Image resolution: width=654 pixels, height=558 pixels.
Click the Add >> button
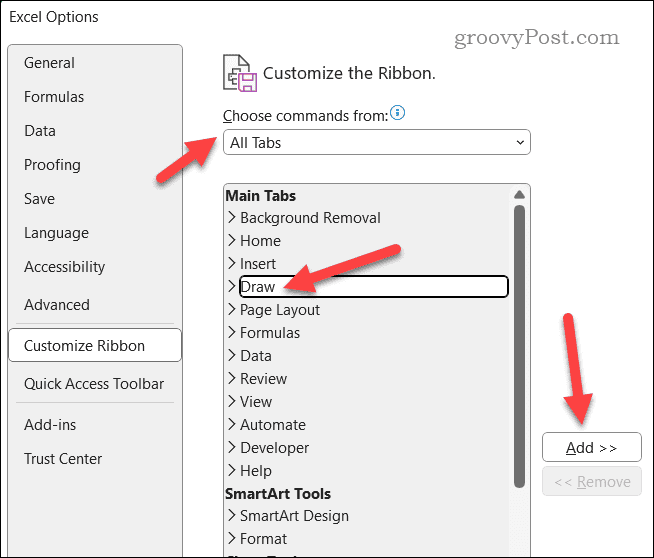pyautogui.click(x=591, y=447)
